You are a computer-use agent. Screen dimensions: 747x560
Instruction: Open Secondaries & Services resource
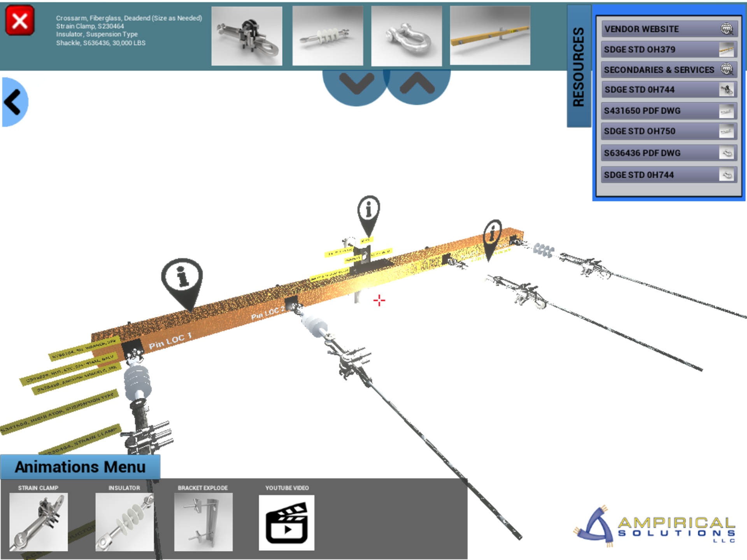(x=668, y=70)
